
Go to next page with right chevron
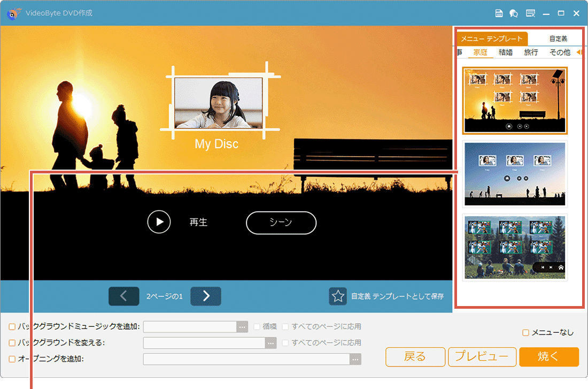pyautogui.click(x=206, y=296)
